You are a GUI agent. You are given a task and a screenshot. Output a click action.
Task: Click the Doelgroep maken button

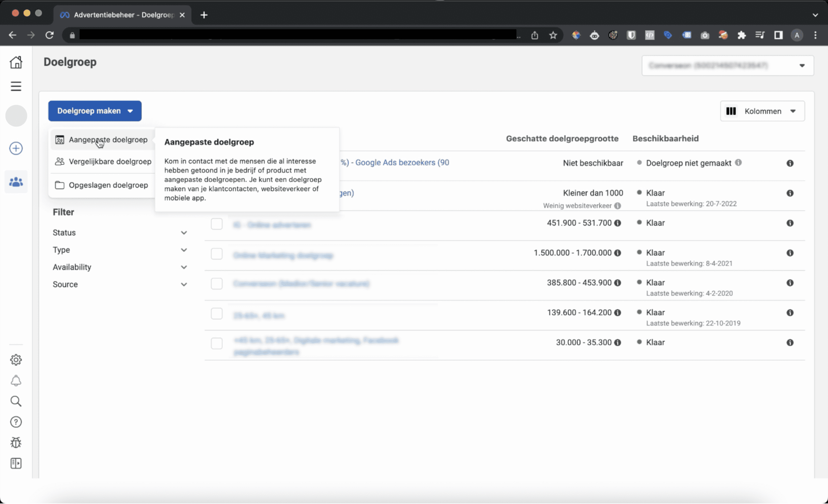94,111
